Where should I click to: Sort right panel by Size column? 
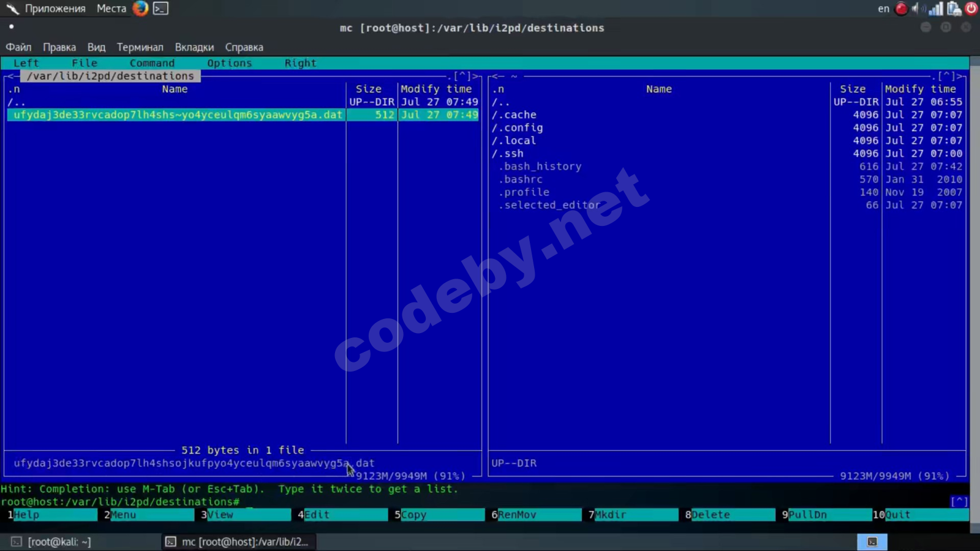853,89
